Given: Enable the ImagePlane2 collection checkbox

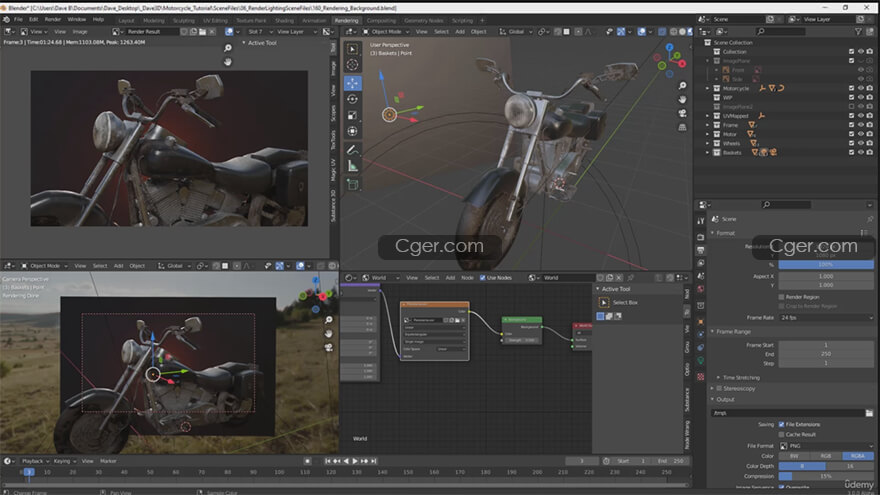Looking at the screenshot, I should pos(851,107).
